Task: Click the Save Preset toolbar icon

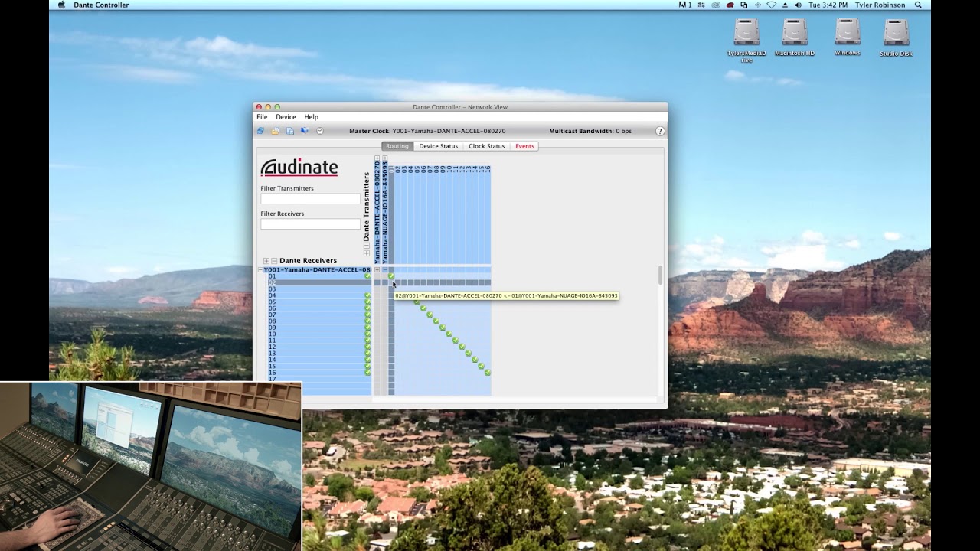Action: coord(290,131)
